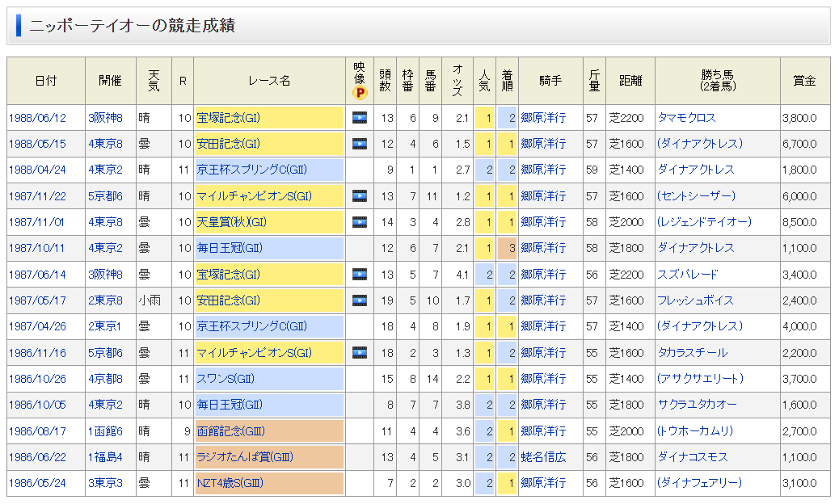839x504 pixels.
Task: Click premium P icon in 映像 header
Action: pos(360,94)
